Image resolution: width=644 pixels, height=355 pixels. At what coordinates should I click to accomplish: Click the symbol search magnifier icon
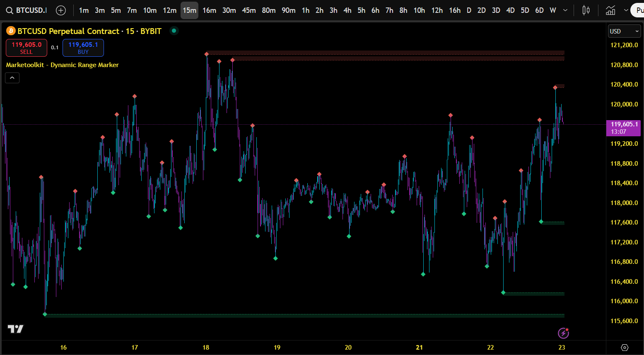click(x=9, y=10)
